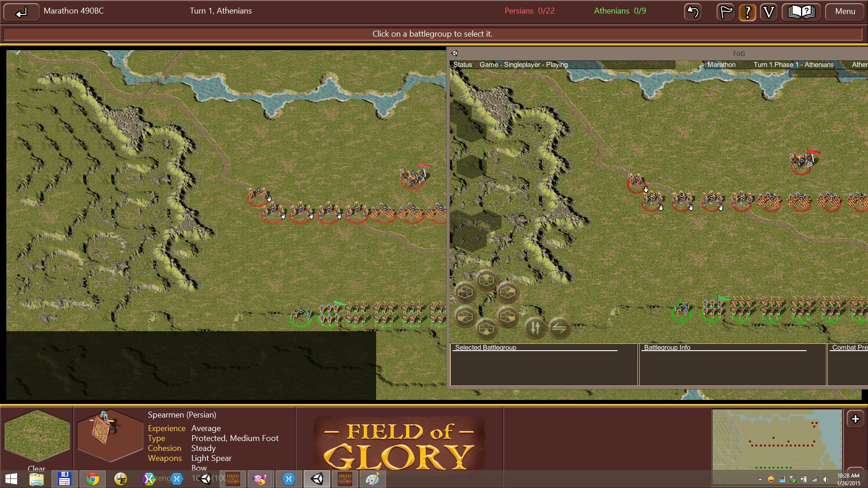Click the bottom hexagon facing button

coord(486,329)
